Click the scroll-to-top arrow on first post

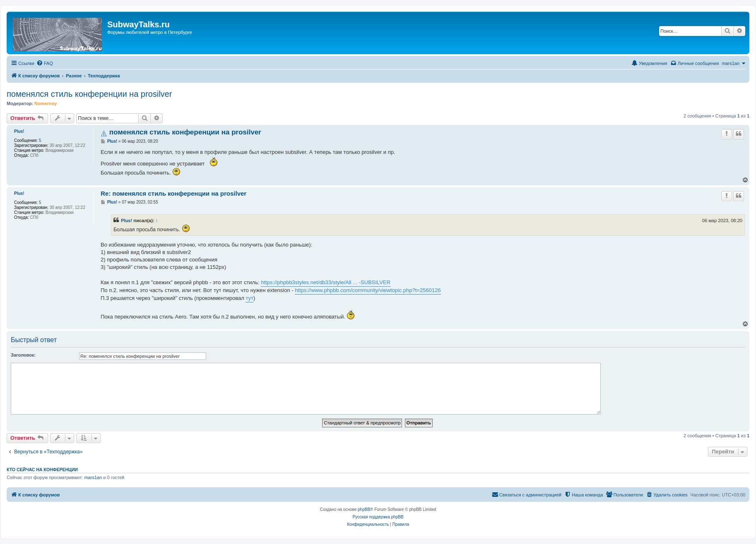(745, 180)
